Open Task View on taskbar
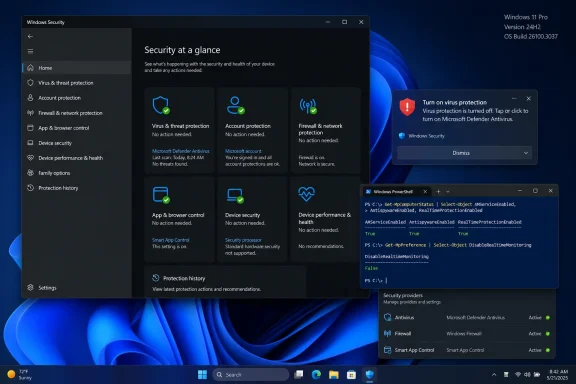The height and width of the screenshot is (384, 576). pos(299,375)
